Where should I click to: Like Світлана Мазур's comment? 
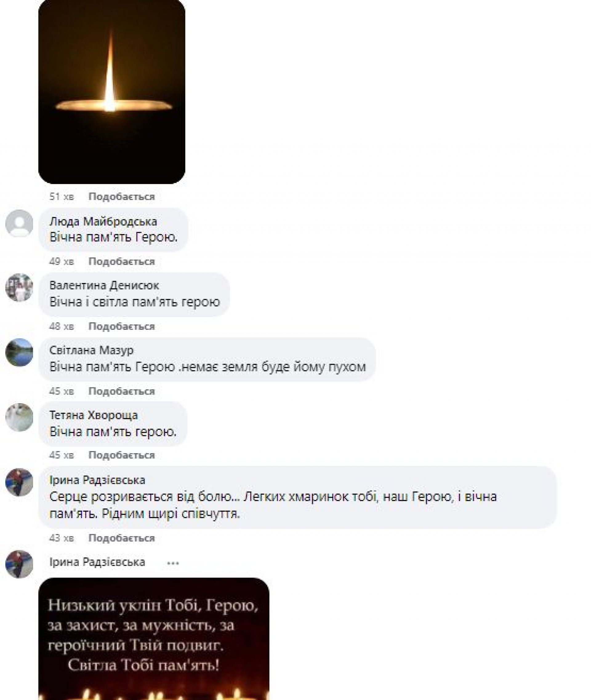pos(122,391)
